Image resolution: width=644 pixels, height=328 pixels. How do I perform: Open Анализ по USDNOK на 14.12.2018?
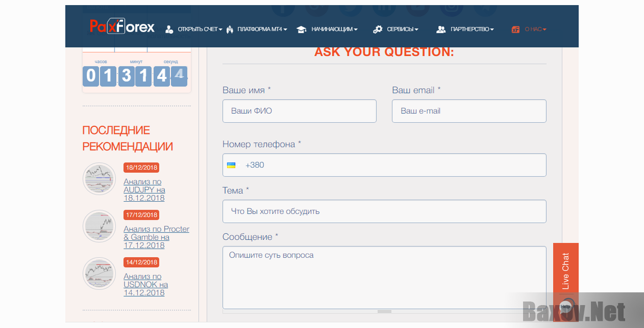click(146, 285)
